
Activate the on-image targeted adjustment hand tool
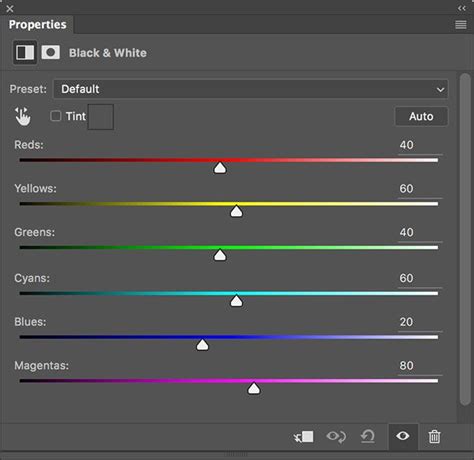click(22, 116)
